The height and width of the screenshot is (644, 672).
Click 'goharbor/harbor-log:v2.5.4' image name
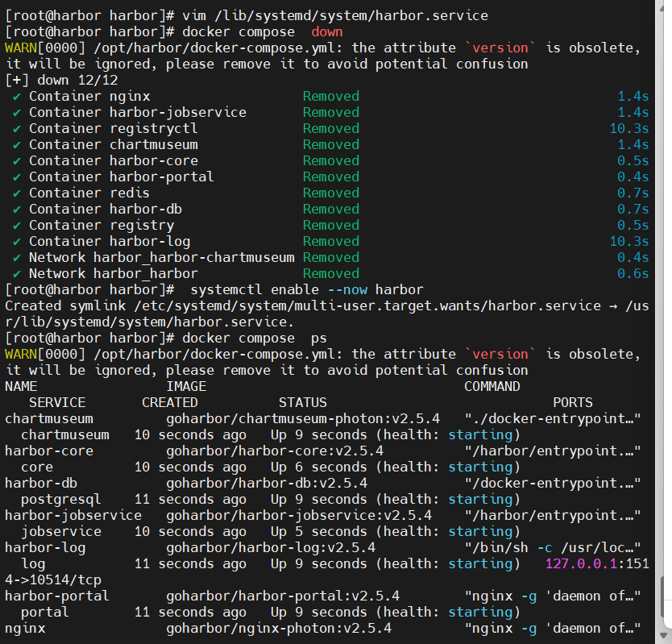pos(271,547)
